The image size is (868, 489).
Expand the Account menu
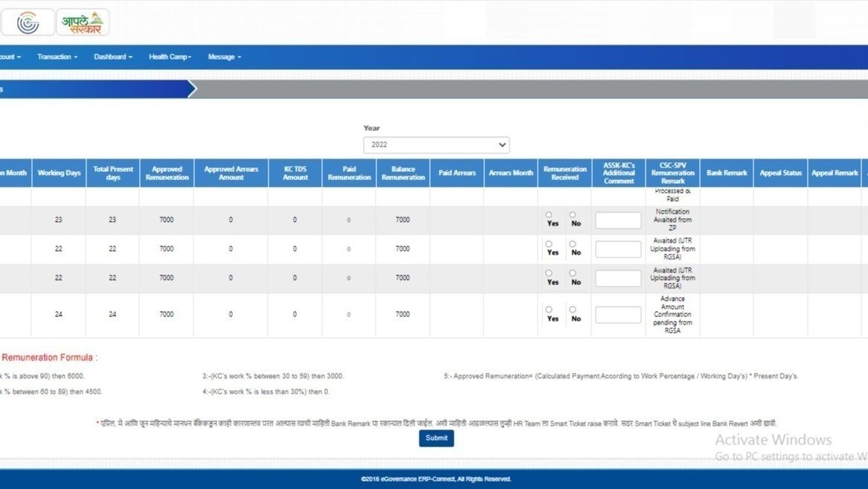click(x=10, y=57)
